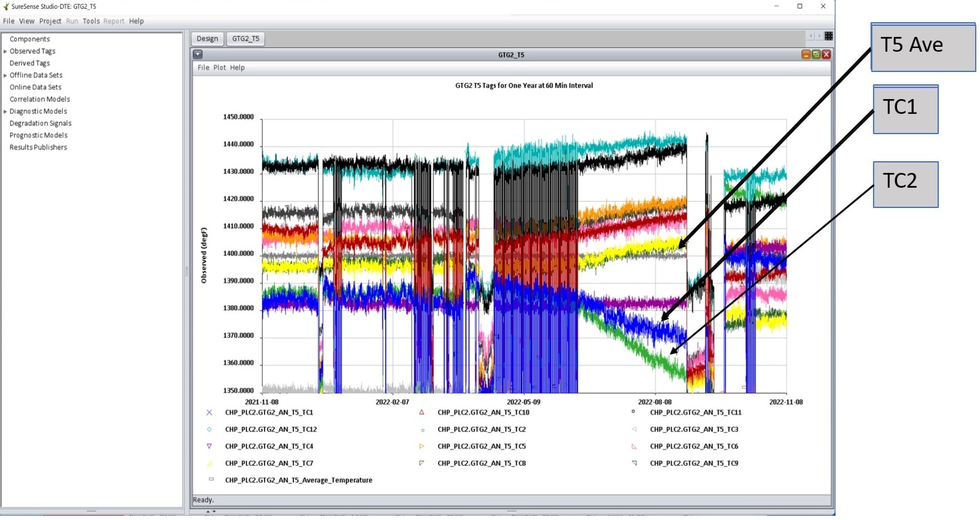The height and width of the screenshot is (520, 980).
Task: Open the disabled Run menu
Action: (72, 21)
